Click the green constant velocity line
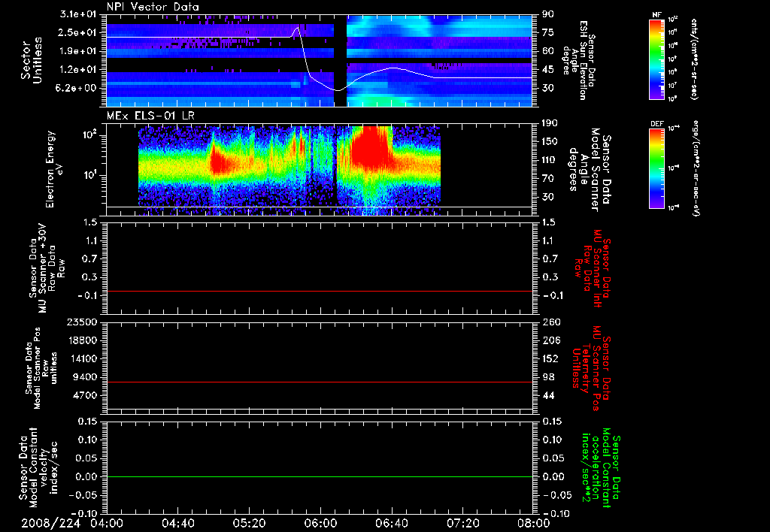This screenshot has width=770, height=532. 319,476
